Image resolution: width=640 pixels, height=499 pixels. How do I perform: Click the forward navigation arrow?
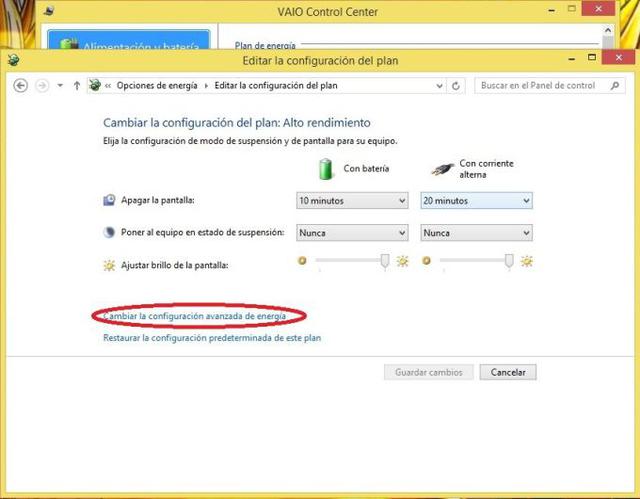pyautogui.click(x=42, y=86)
